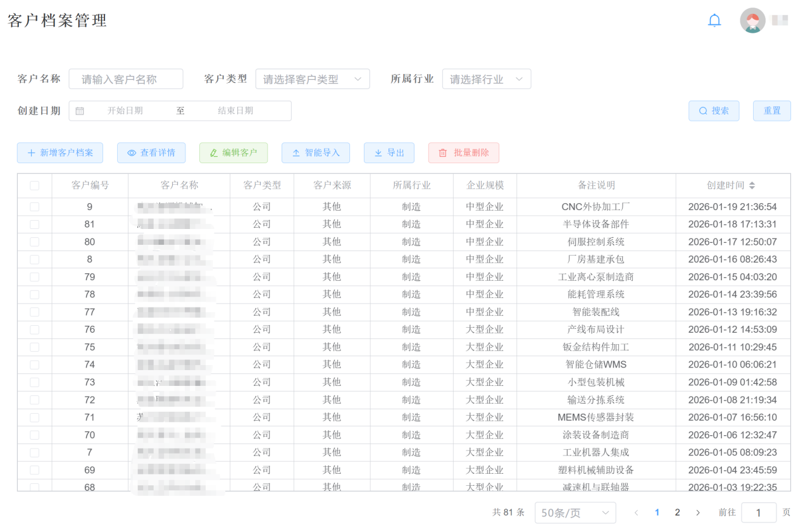Click the 重置 button
Image resolution: width=803 pixels, height=532 pixels.
(x=771, y=111)
